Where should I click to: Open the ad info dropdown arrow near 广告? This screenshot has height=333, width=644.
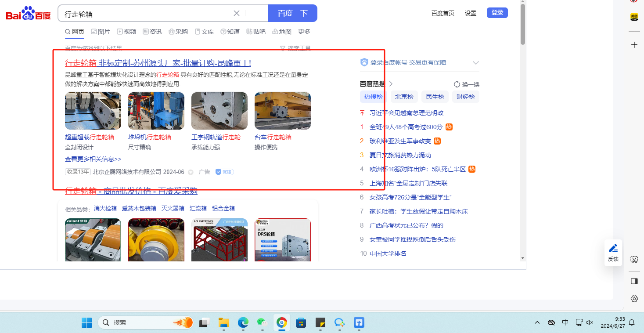click(x=191, y=172)
